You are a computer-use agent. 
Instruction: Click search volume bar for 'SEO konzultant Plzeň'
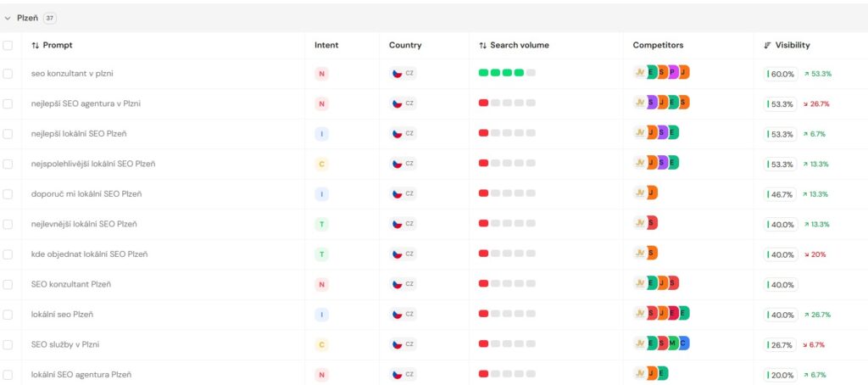coord(507,283)
